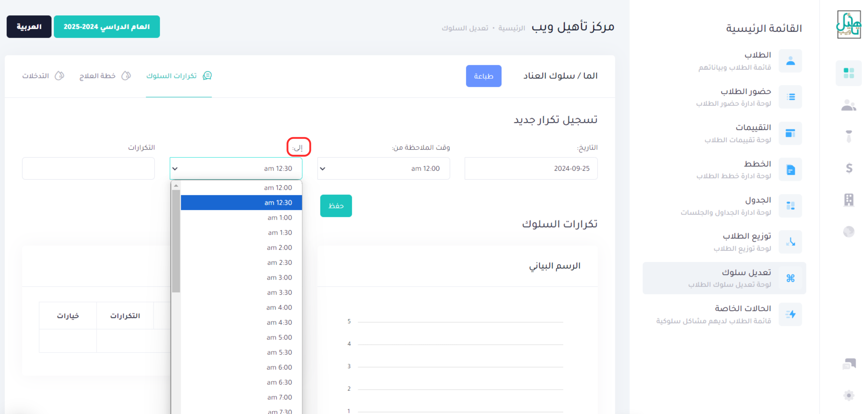Click the document icon beside الخطط
The width and height of the screenshot is (868, 414).
(x=790, y=169)
